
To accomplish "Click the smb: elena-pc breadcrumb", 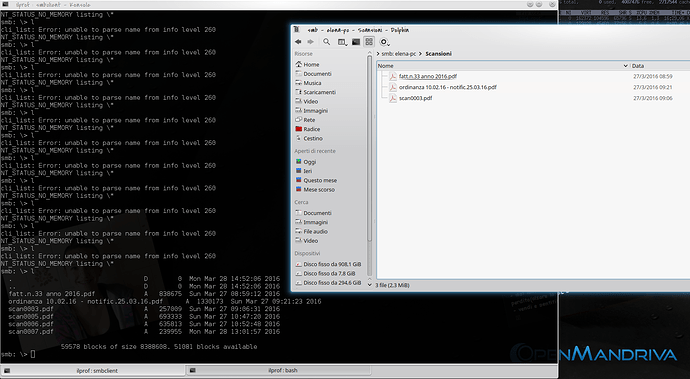I will 399,54.
